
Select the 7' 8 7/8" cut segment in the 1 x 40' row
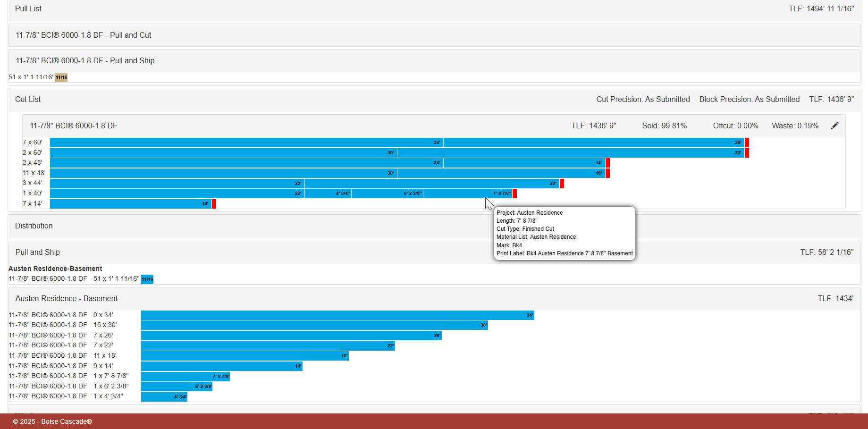click(468, 193)
